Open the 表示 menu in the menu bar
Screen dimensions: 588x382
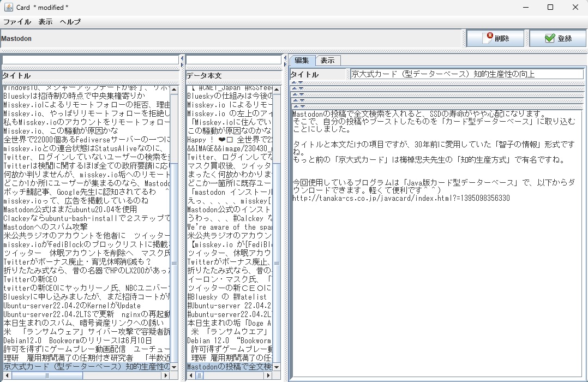point(45,22)
